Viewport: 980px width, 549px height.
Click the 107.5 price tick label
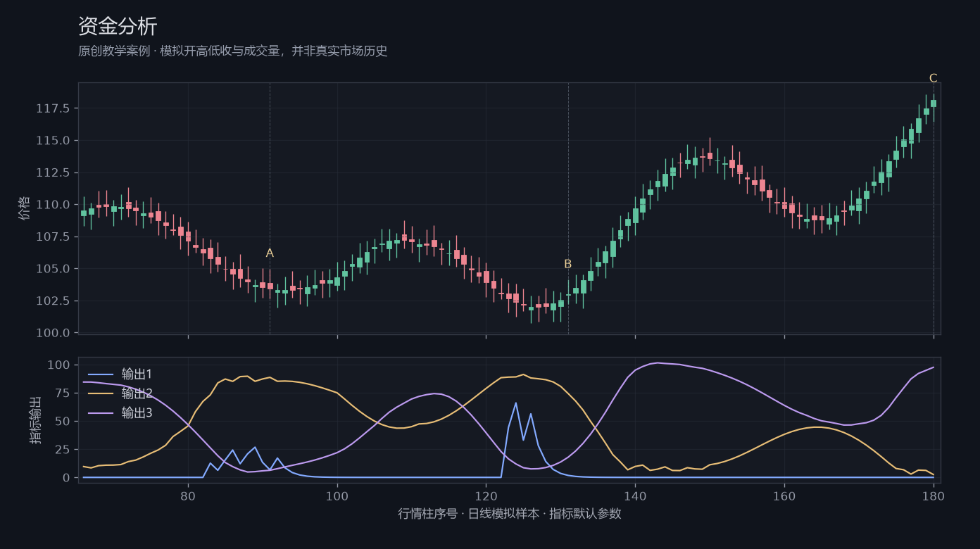tap(53, 236)
